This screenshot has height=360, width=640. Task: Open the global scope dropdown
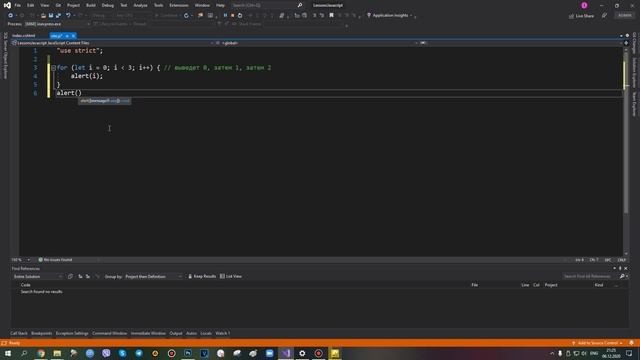[x=317, y=43]
